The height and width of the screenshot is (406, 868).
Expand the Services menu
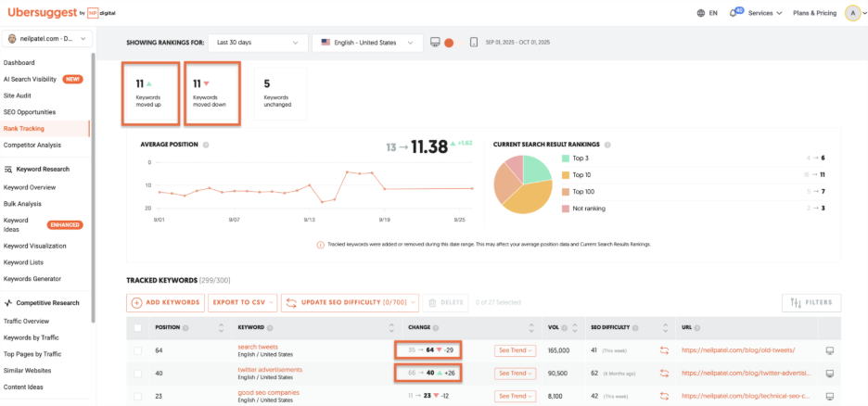click(765, 13)
